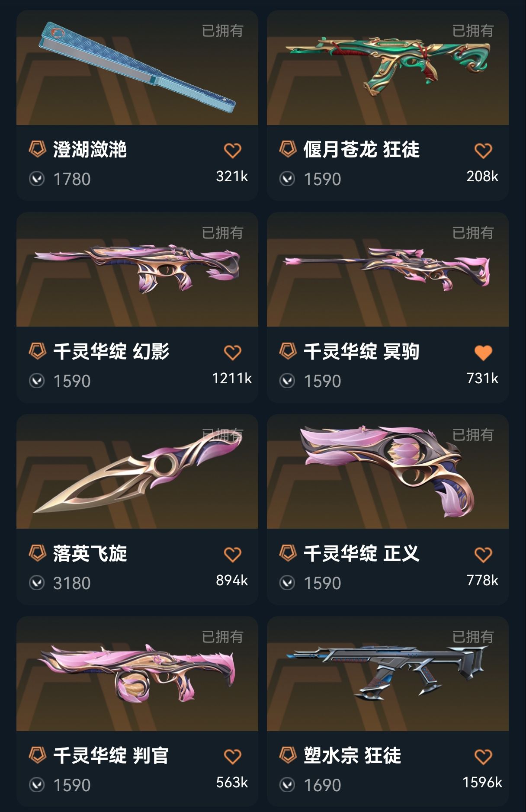Open the green dragon Vandal image
Image resolution: width=526 pixels, height=812 pixels.
pos(388,67)
